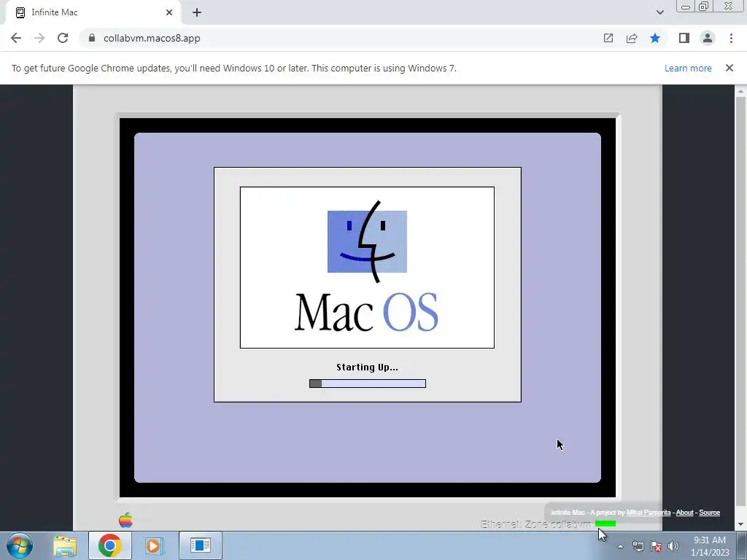Open the Chrome profile avatar menu
Viewport: 747px width, 560px height.
[x=708, y=38]
